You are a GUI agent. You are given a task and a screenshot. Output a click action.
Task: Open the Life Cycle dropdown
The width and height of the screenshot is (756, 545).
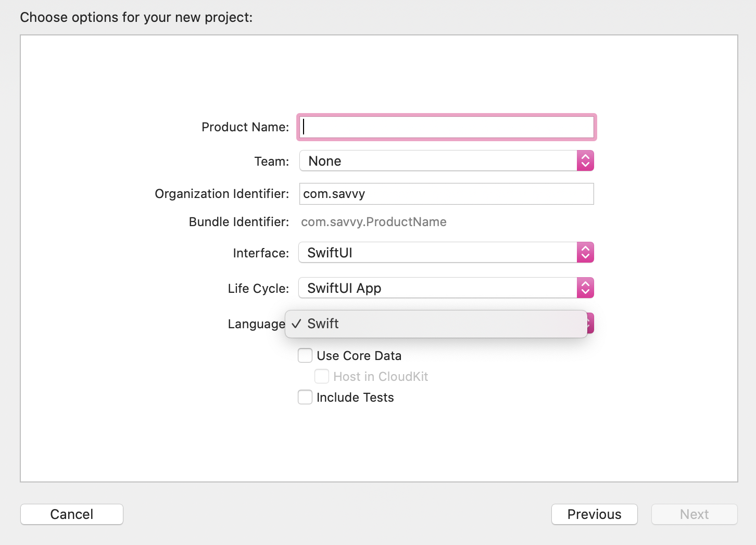(446, 288)
